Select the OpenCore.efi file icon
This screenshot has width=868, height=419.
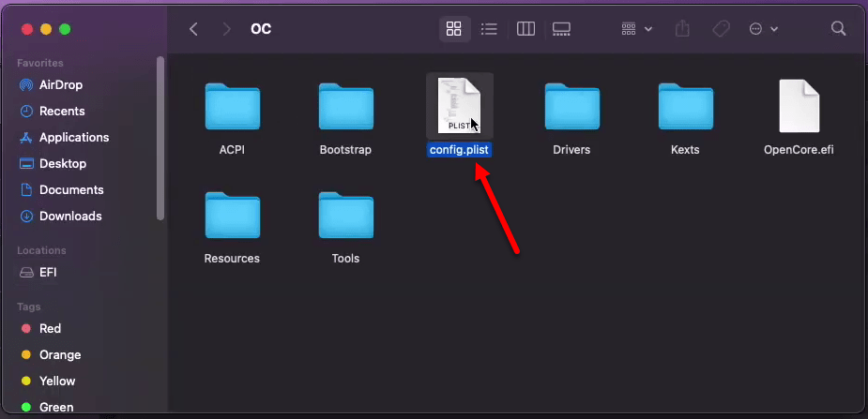pyautogui.click(x=799, y=106)
